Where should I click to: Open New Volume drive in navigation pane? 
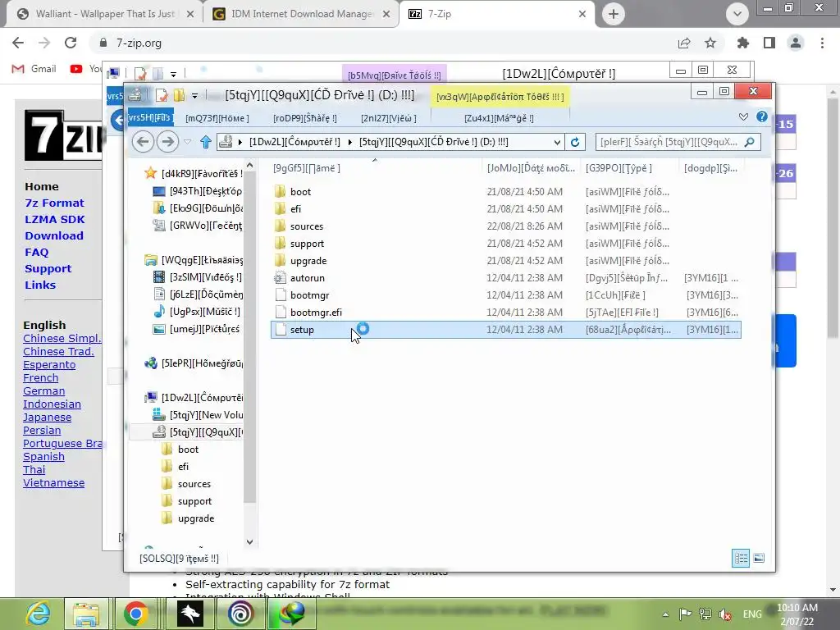click(197, 414)
